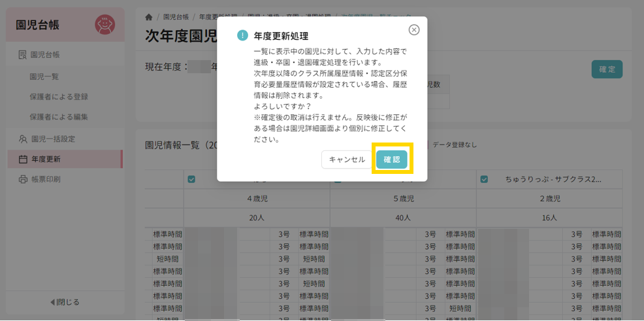Select 保護者による登録 in the sidebar

click(59, 97)
